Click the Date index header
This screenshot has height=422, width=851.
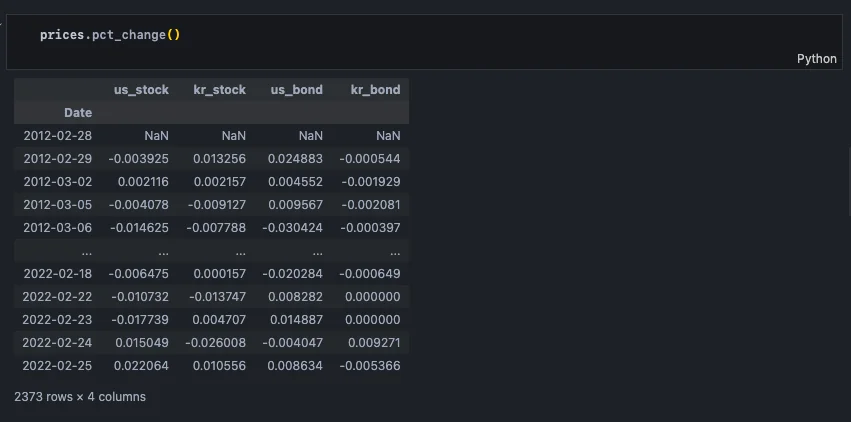[77, 113]
